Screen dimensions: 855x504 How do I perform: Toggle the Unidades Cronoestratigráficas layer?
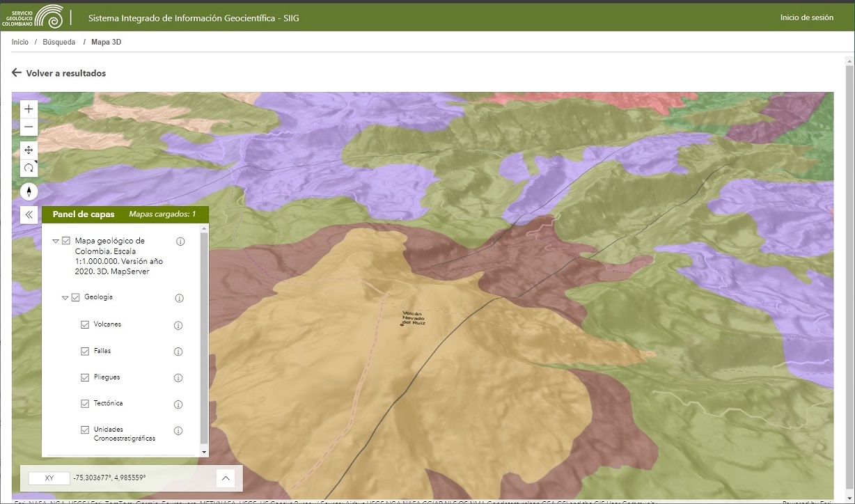(x=84, y=430)
